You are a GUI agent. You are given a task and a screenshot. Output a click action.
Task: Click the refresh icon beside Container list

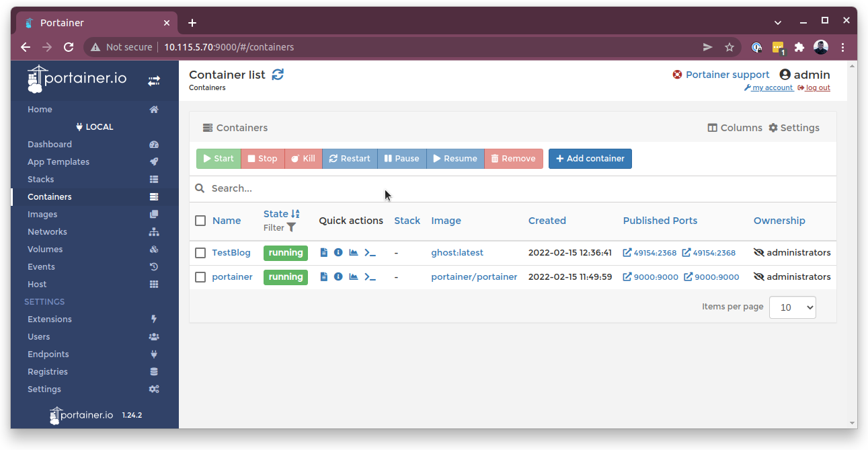tap(278, 75)
